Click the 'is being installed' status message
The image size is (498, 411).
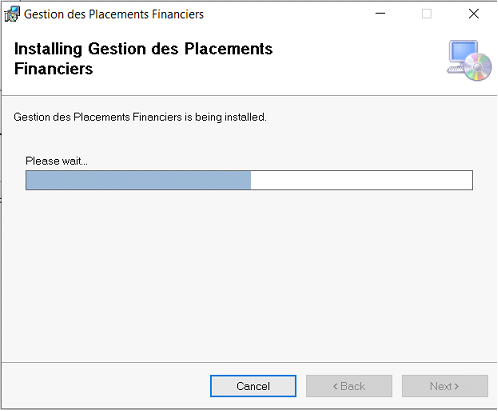click(x=140, y=117)
